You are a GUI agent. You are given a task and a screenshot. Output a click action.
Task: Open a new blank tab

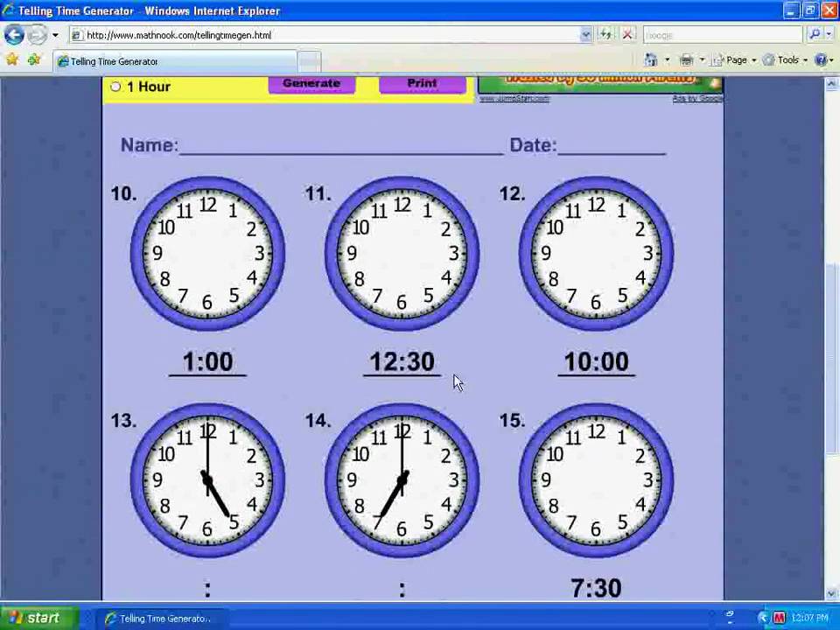[x=309, y=61]
